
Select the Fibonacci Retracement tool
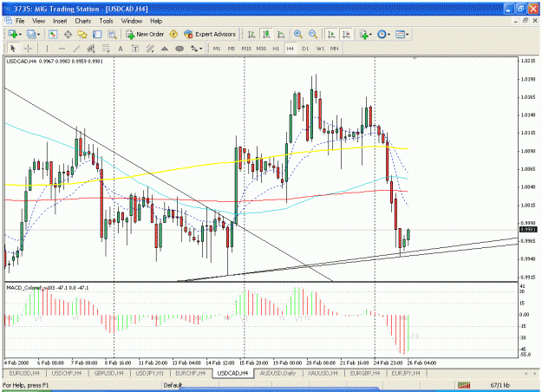(106, 49)
